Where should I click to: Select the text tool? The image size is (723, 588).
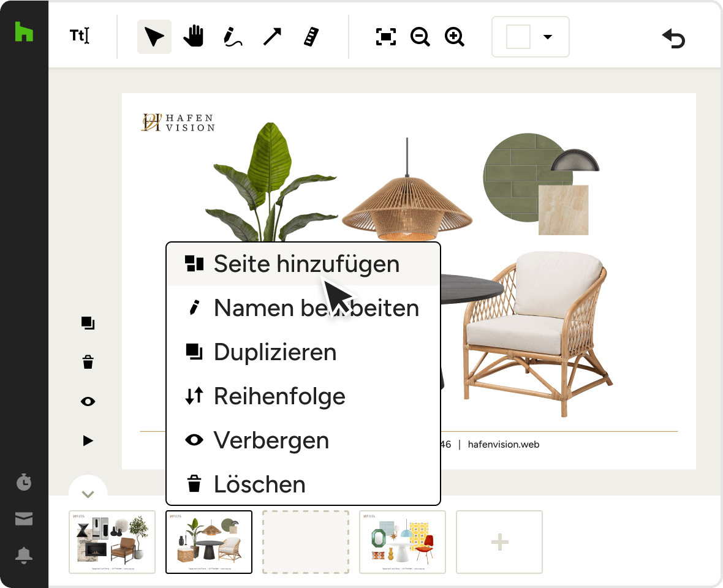(x=79, y=36)
